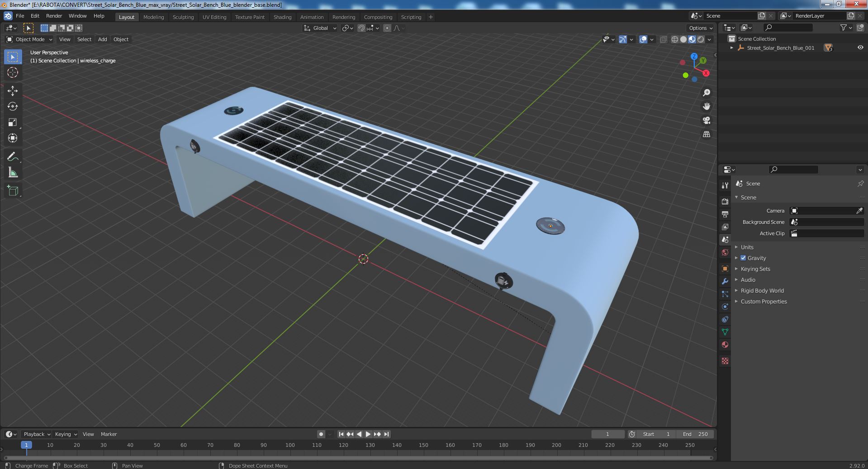Image resolution: width=868 pixels, height=469 pixels.
Task: Toggle viewport overlays display
Action: point(643,39)
